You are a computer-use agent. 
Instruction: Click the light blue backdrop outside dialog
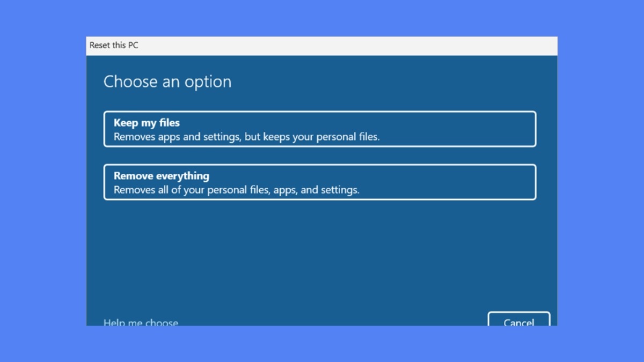pyautogui.click(x=43, y=182)
